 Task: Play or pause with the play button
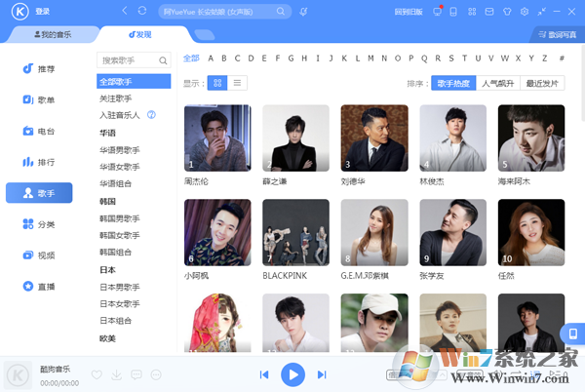click(292, 374)
